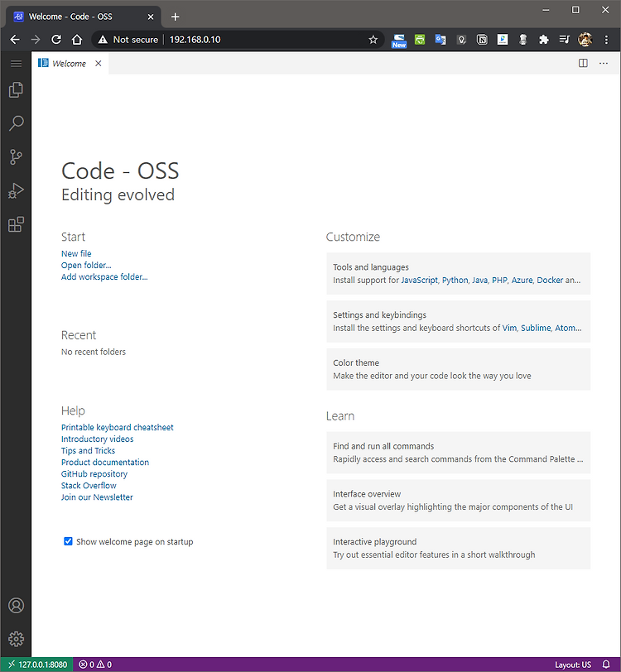Open the Extensions view icon
The height and width of the screenshot is (672, 621).
tap(16, 224)
